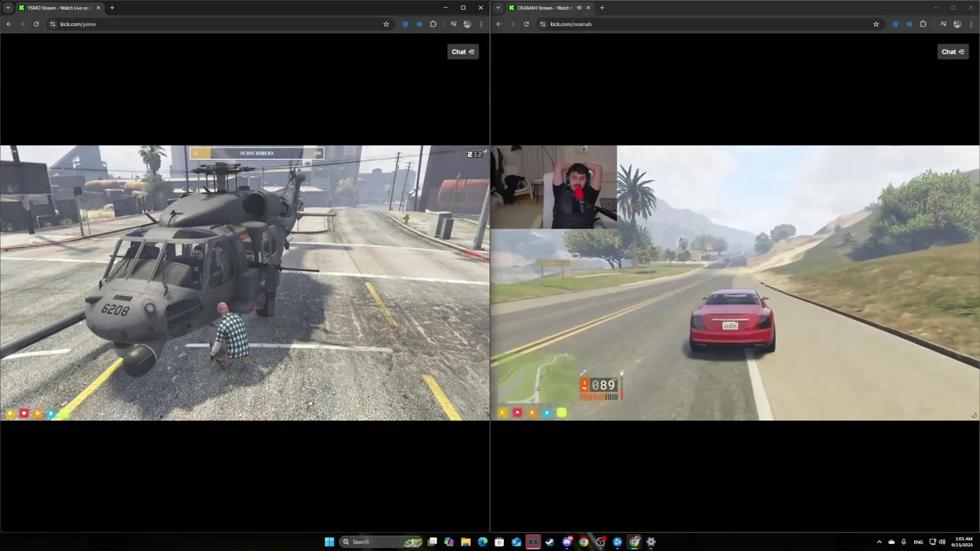Click the forward arrow in the OSAMAH window
The image size is (980, 551).
[512, 24]
